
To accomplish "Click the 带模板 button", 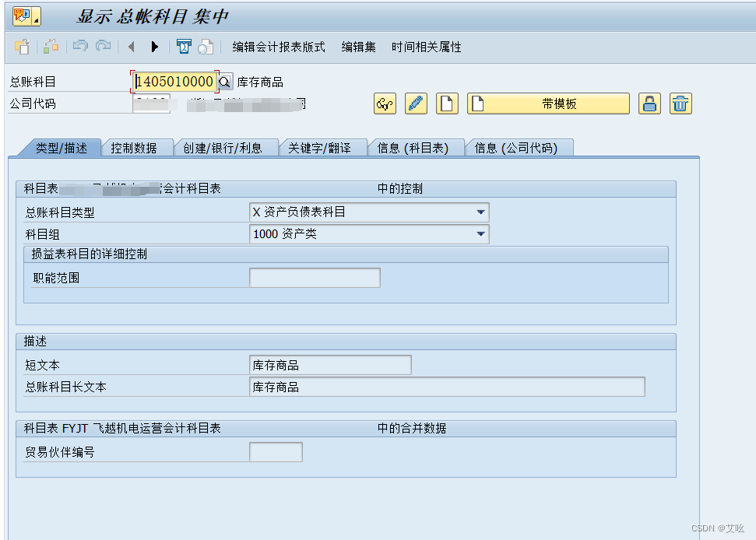I will (x=548, y=103).
